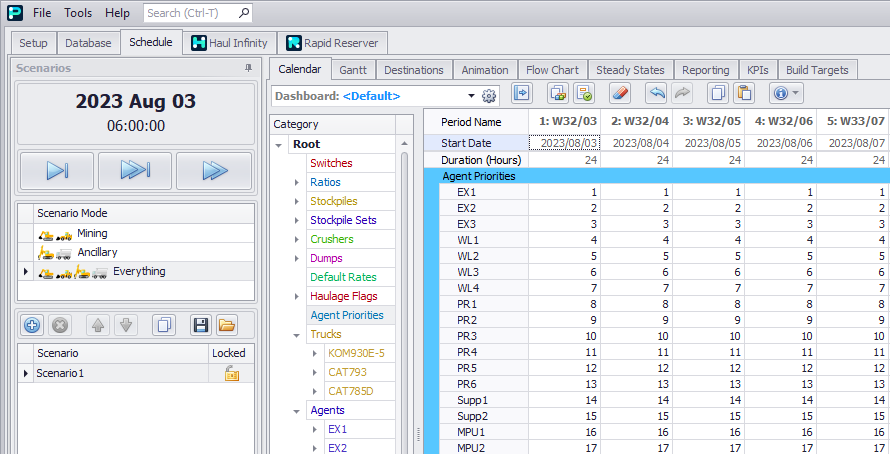
Task: Expand the Stockpiles tree node
Action: pyautogui.click(x=297, y=201)
